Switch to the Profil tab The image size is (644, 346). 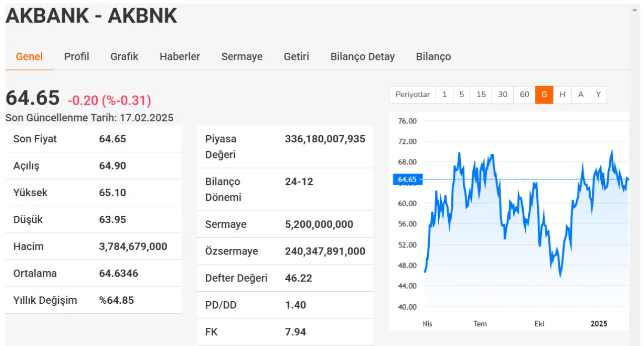point(76,57)
